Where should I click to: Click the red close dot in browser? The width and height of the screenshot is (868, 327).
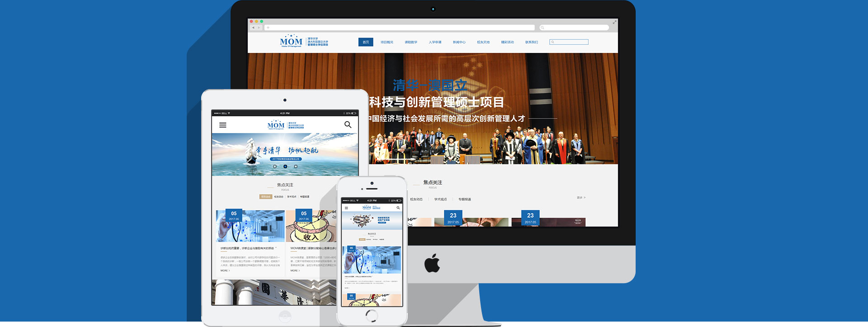click(252, 21)
